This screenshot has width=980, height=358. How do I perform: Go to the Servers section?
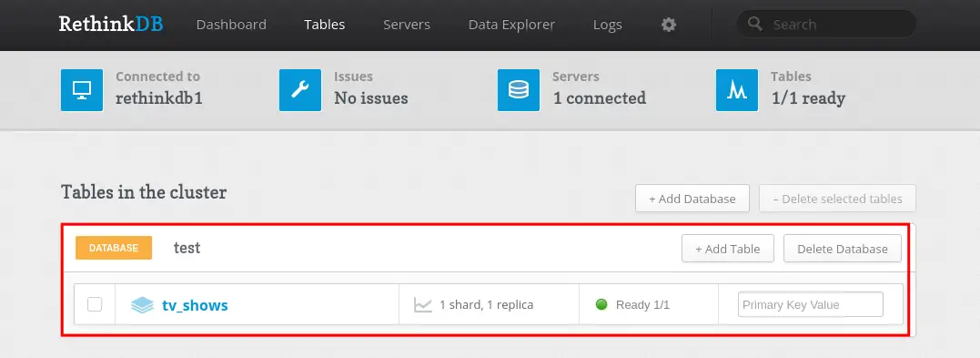407,25
